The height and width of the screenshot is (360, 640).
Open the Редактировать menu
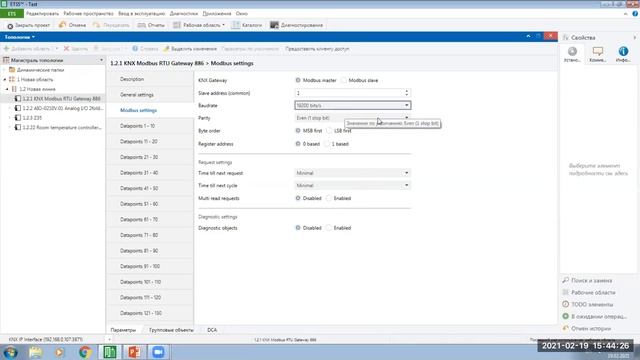pos(42,13)
